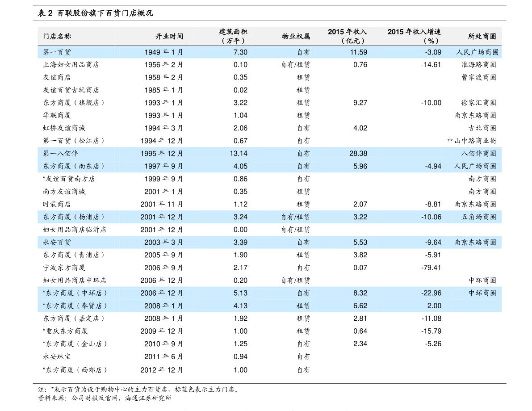Select the 2015 revenue value '11.59'
Screen dimensions: 532x411
point(358,52)
